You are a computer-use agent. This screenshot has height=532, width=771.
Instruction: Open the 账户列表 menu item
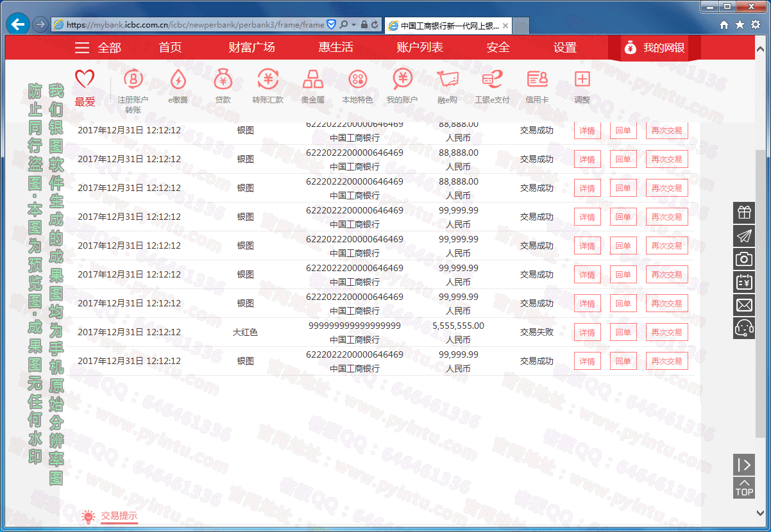coord(419,47)
